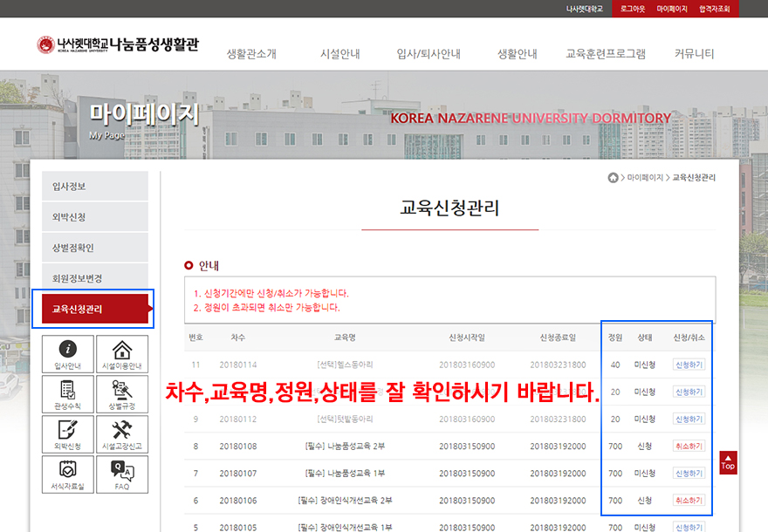
Task: Click the 신청시작일 column header
Action: pyautogui.click(x=467, y=338)
